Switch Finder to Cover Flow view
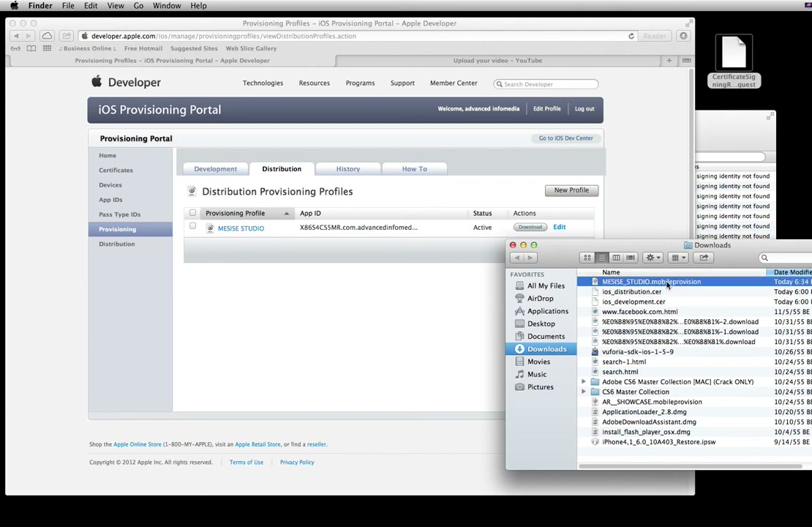The height and width of the screenshot is (527, 812). pos(631,258)
